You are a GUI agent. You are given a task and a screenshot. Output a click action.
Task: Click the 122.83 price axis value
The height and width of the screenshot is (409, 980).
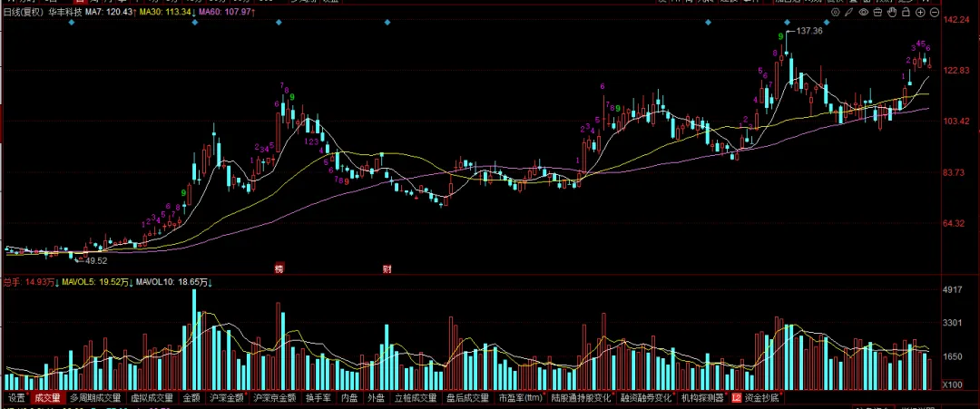[957, 71]
